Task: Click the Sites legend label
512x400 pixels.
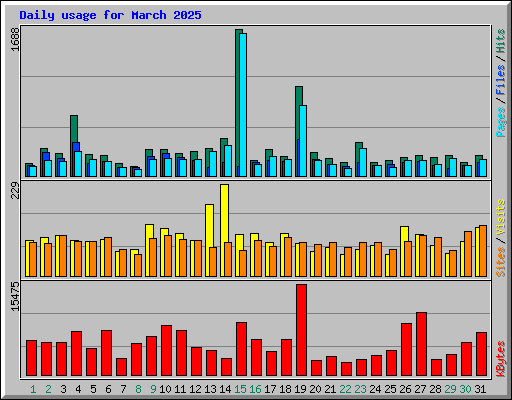Action: 500,262
